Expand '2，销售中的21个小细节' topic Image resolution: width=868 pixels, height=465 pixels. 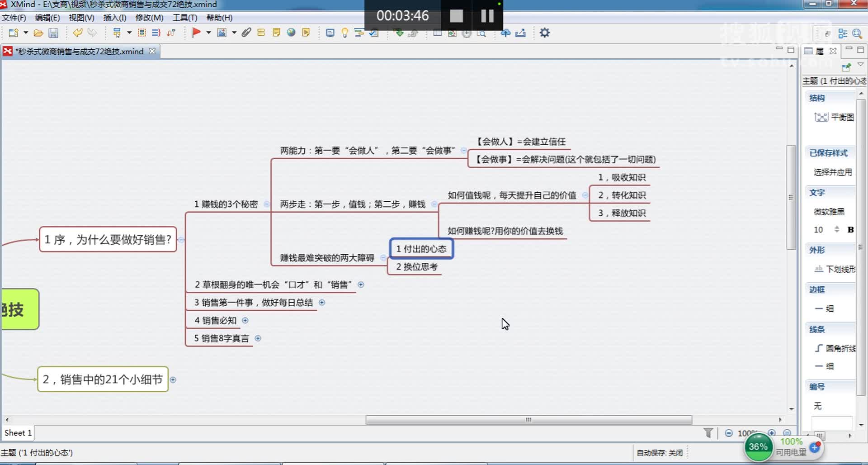(173, 380)
